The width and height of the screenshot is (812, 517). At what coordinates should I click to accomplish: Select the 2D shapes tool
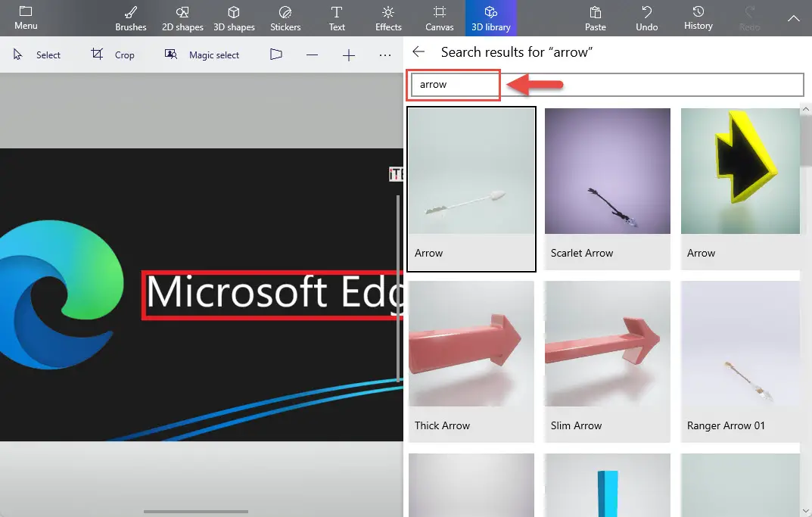coord(182,18)
